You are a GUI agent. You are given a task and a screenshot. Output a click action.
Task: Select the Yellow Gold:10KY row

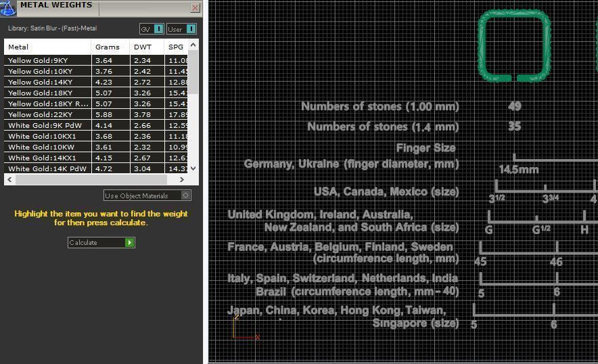pos(96,71)
